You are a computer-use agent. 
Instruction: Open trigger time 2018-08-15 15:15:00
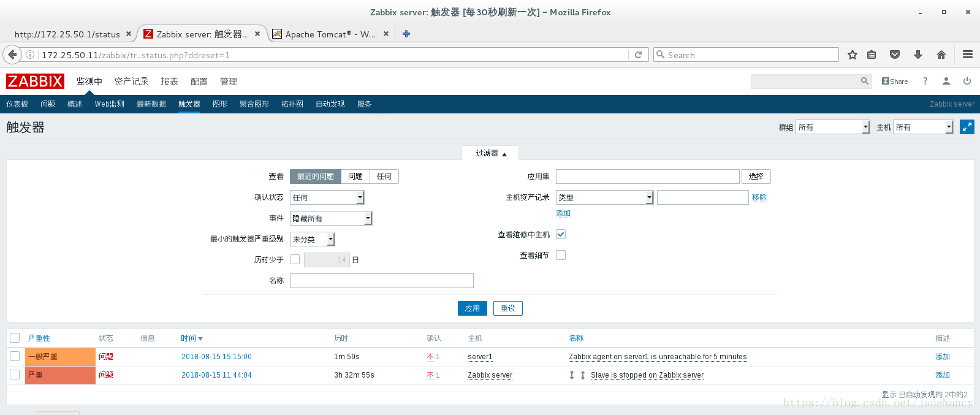pyautogui.click(x=216, y=357)
